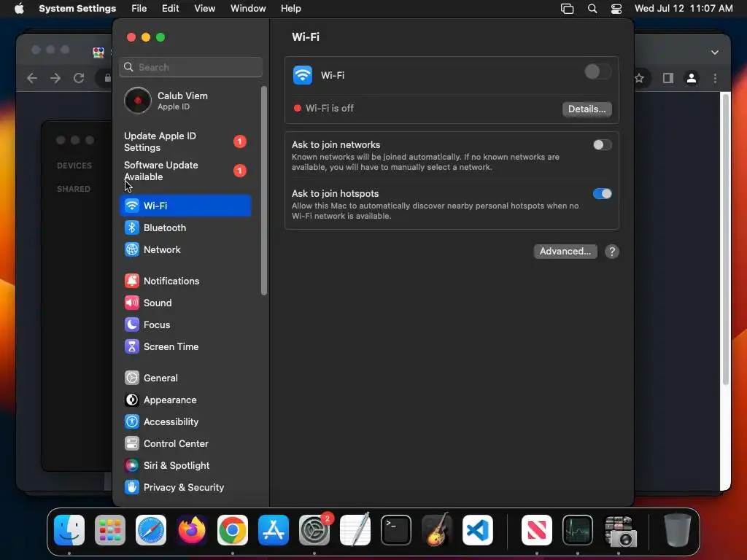This screenshot has height=560, width=747.
Task: Select Wi-Fi in the sidebar
Action: (186, 206)
